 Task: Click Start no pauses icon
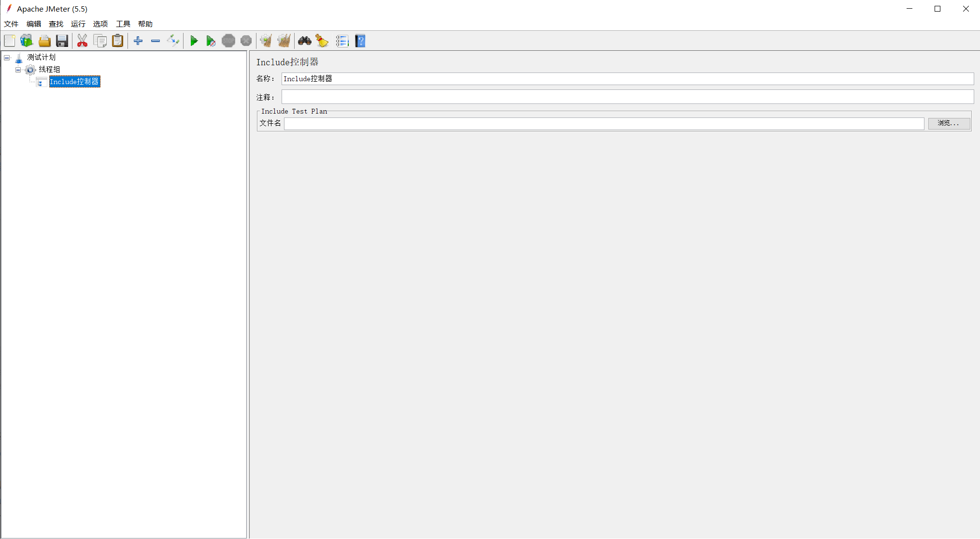coord(211,41)
